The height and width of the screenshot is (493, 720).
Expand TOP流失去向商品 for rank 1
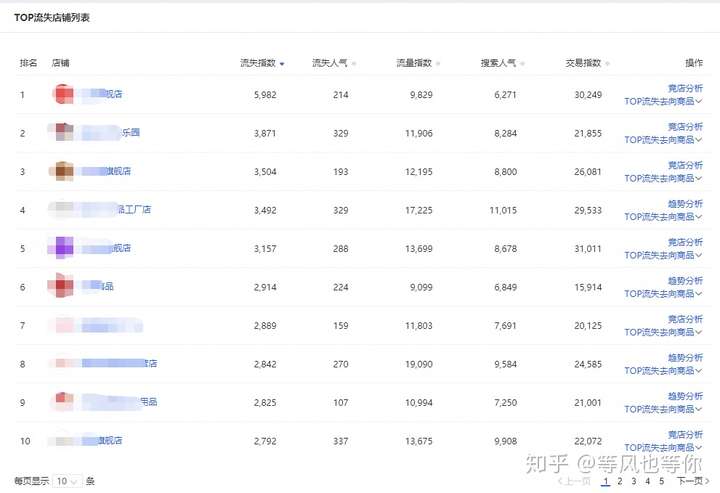(663, 101)
